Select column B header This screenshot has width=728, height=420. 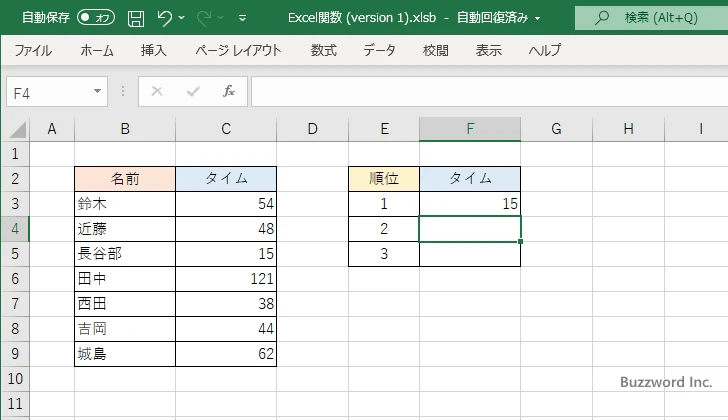tap(125, 129)
